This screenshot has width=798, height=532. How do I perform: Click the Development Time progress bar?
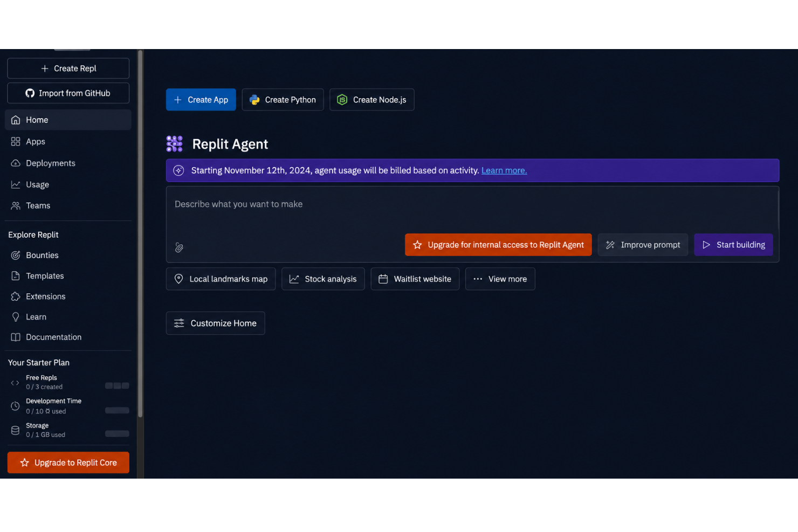(x=117, y=410)
